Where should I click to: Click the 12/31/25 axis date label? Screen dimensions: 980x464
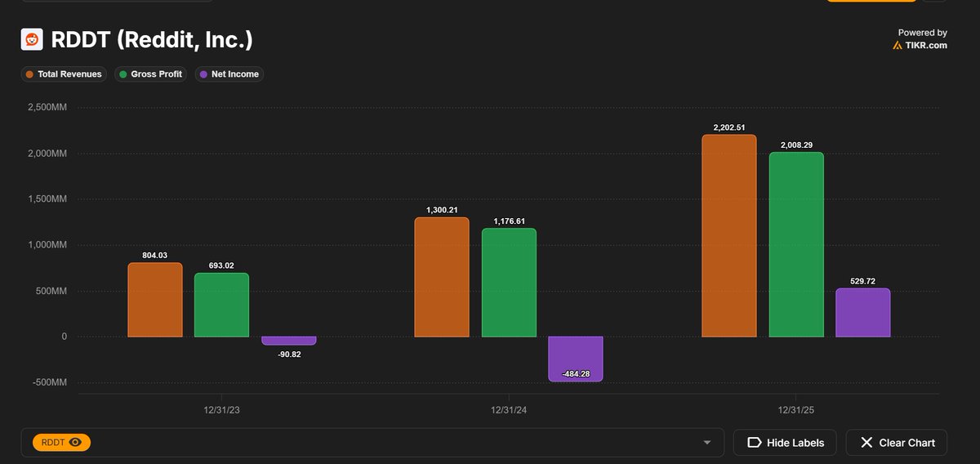click(796, 409)
